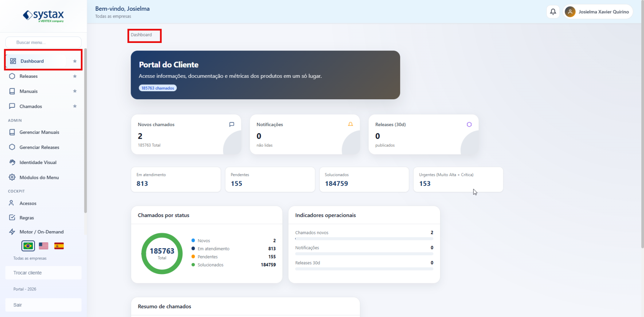Switch language with the Brazil flag
Viewport: 644px width, 317px height.
[28, 246]
